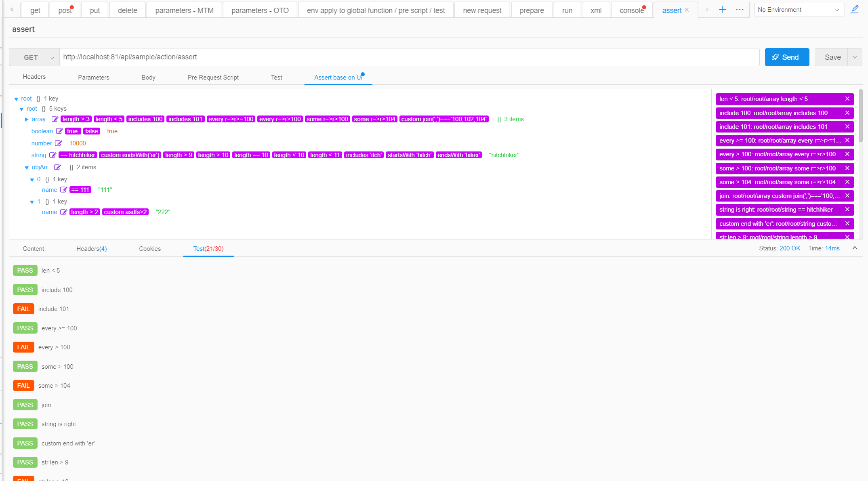
Task: Click the pencil edit environment icon
Action: click(x=855, y=9)
